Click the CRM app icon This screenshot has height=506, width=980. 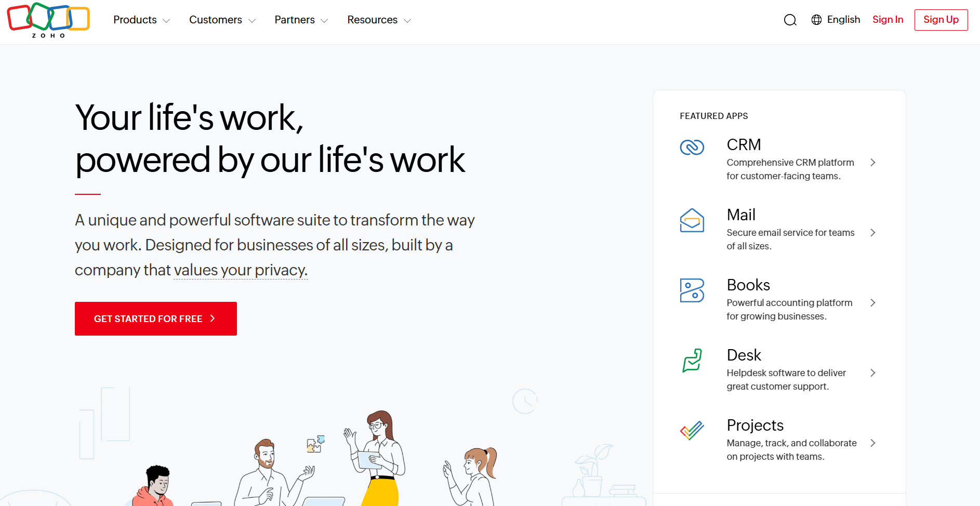tap(692, 148)
